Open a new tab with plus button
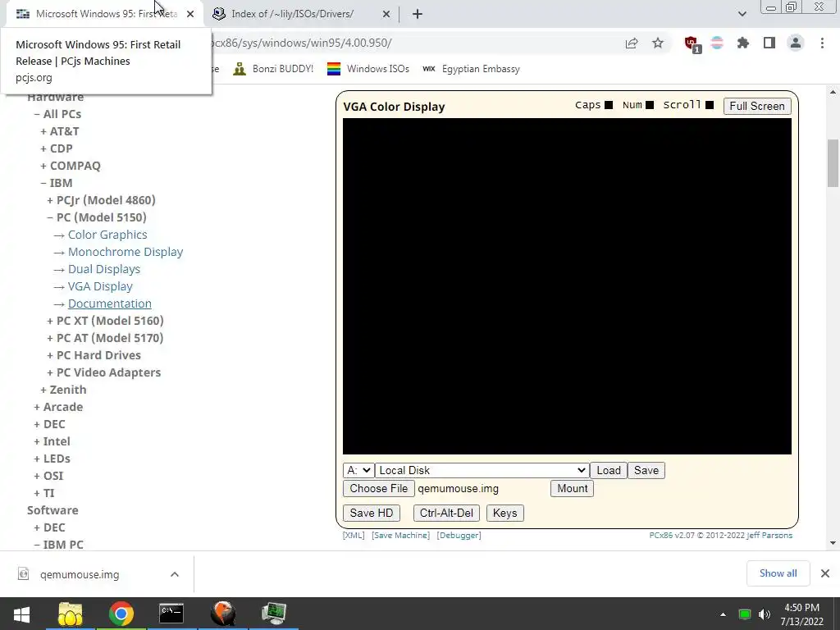The height and width of the screenshot is (630, 840). (418, 14)
